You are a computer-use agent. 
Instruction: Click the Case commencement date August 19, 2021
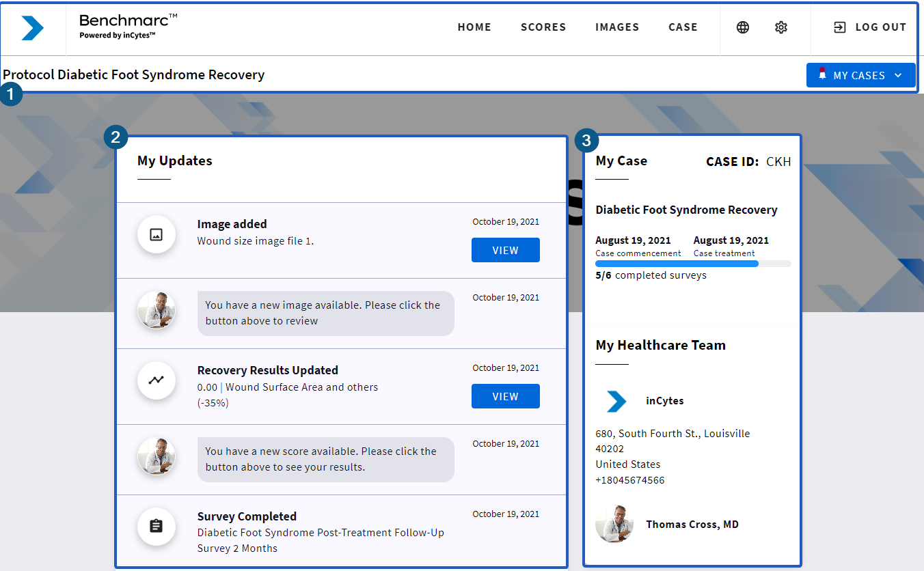[x=634, y=240]
